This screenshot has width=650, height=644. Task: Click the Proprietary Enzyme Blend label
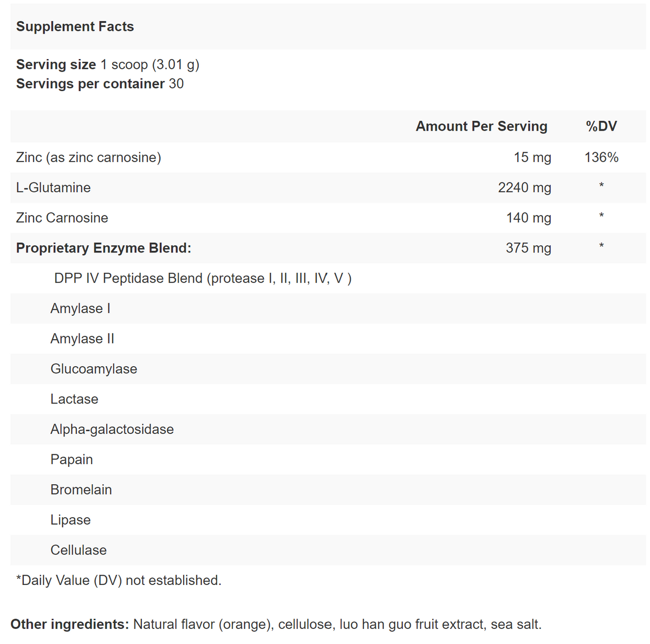pos(103,248)
